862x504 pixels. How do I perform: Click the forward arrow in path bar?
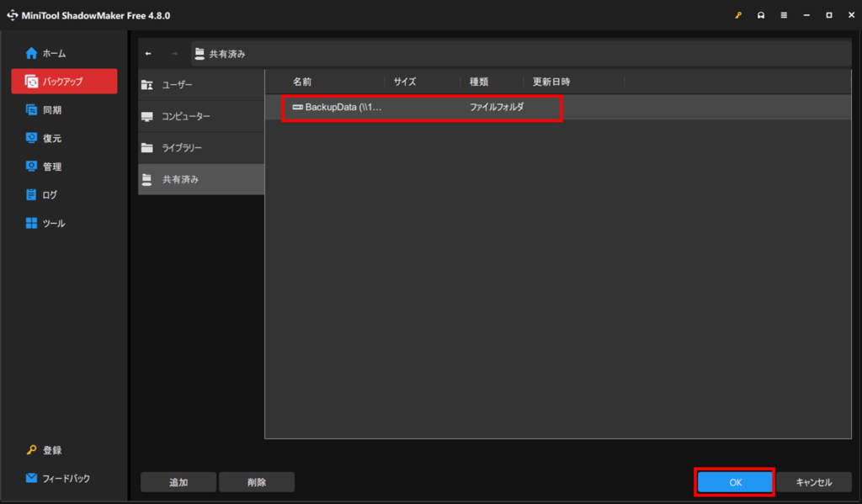pyautogui.click(x=174, y=54)
